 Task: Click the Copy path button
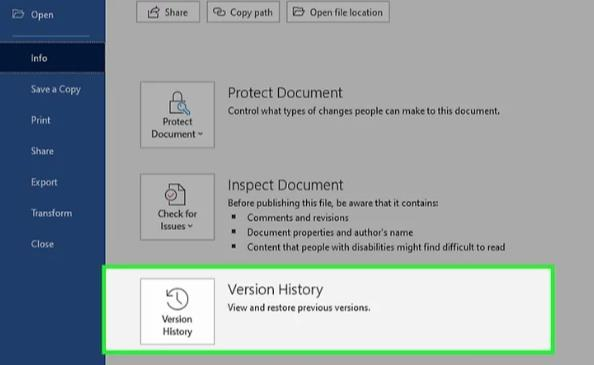click(x=243, y=12)
